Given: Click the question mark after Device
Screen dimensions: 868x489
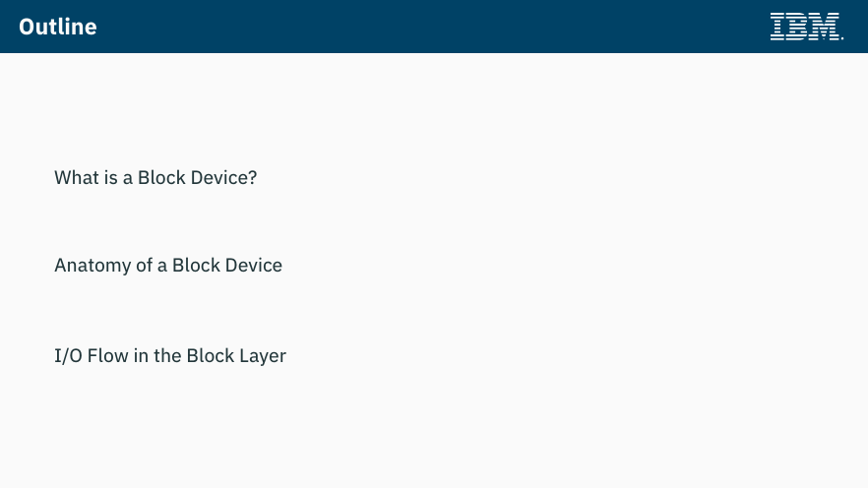Looking at the screenshot, I should pos(252,177).
